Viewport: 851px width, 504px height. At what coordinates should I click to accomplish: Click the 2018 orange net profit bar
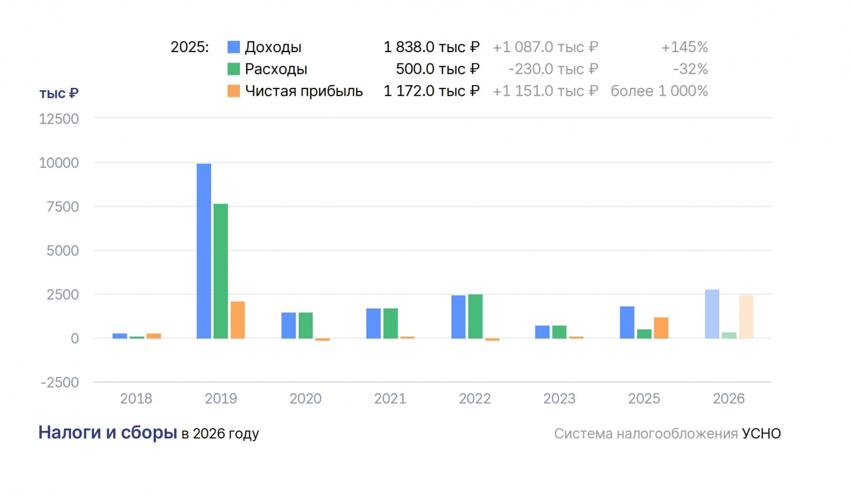click(x=154, y=336)
